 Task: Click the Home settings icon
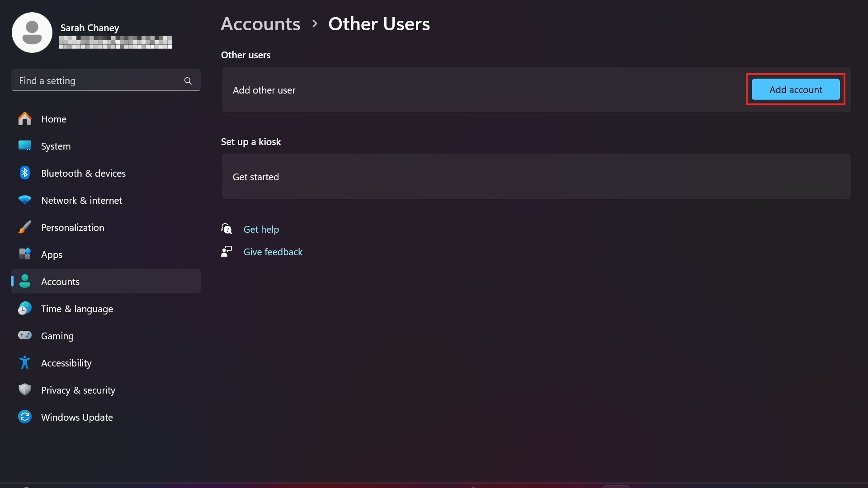24,119
